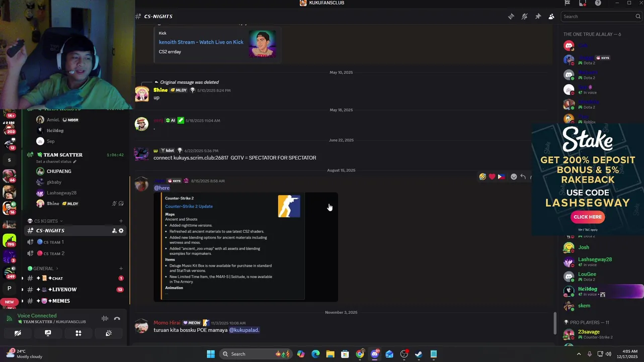Open Shine's user profile name
The height and width of the screenshot is (362, 644).
160,90
